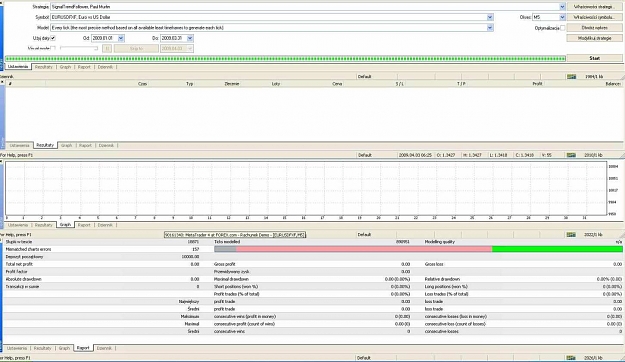The image size is (625, 362).
Task: Click the 'Gross loss' label
Action: pyautogui.click(x=434, y=264)
